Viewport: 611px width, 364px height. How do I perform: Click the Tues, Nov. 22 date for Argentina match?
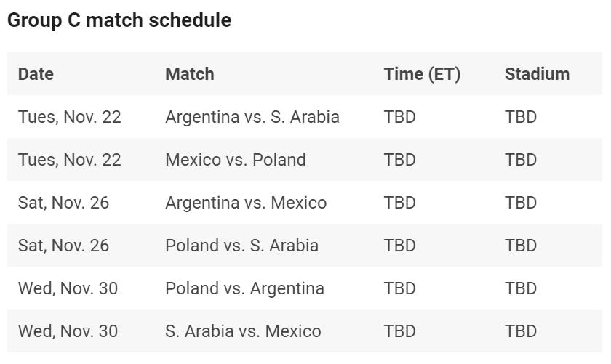(69, 117)
